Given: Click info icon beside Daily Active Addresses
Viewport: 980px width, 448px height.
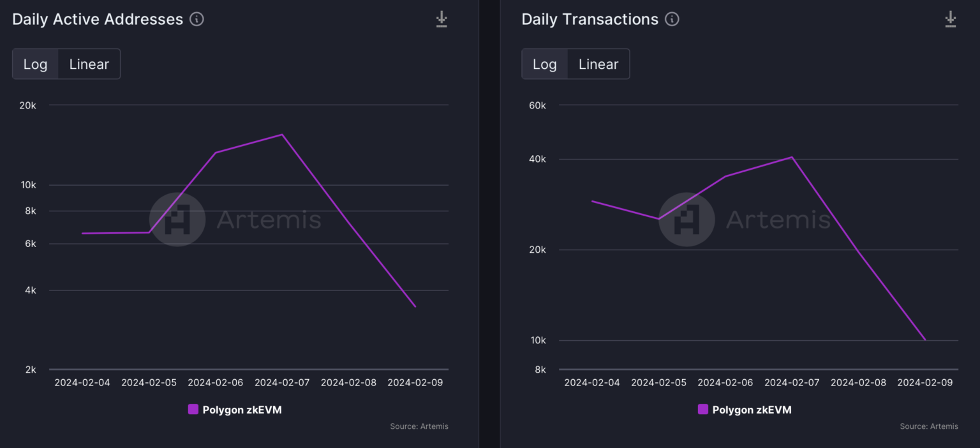Looking at the screenshot, I should (197, 19).
